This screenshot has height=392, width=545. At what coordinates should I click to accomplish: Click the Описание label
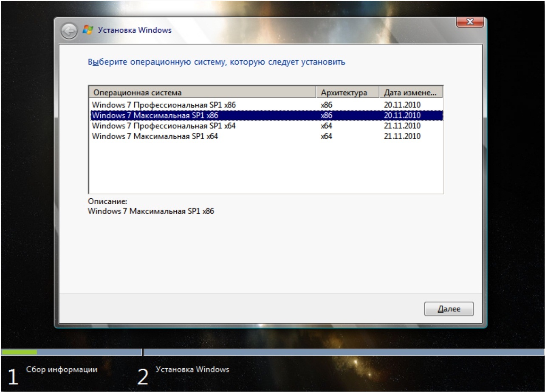click(107, 201)
